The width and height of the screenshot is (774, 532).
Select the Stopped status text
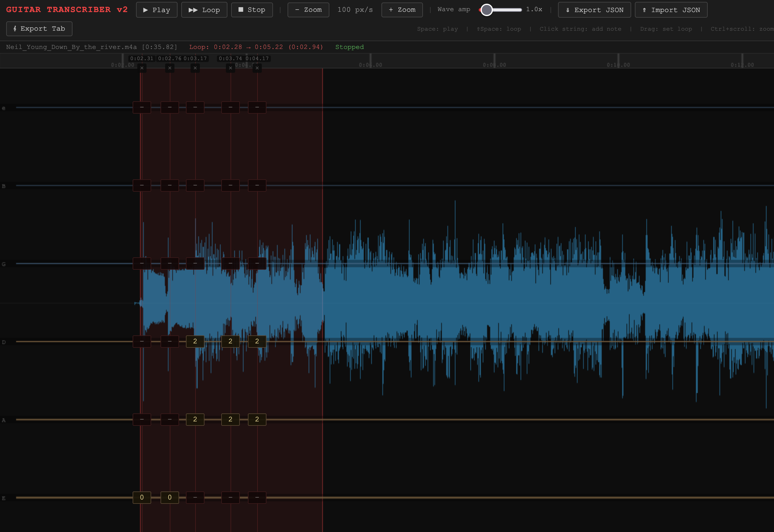click(350, 47)
